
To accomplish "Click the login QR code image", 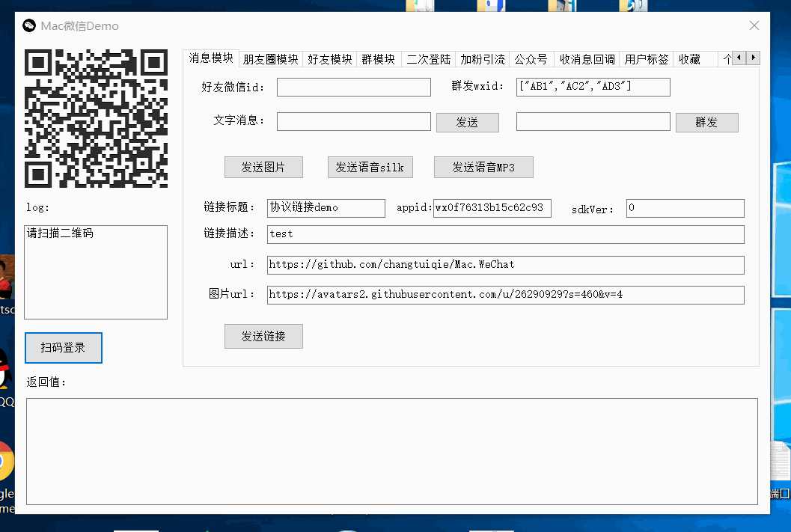I will [96, 118].
